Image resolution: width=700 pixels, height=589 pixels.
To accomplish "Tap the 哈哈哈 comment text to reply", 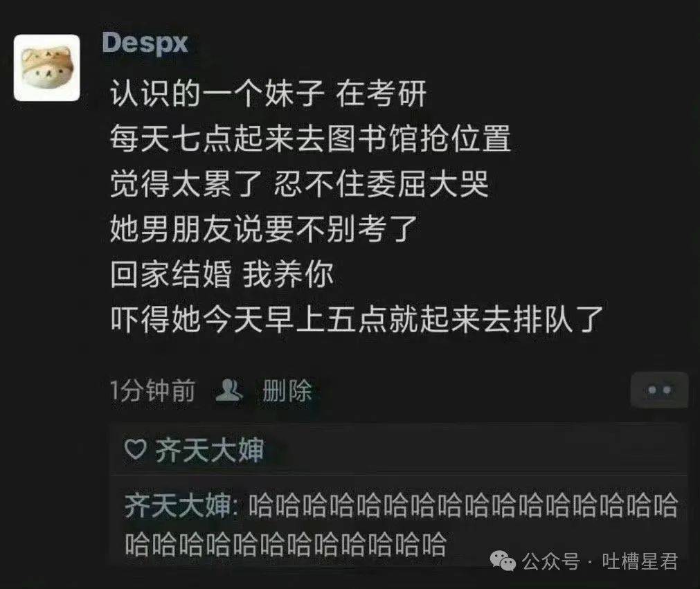I will [x=402, y=525].
